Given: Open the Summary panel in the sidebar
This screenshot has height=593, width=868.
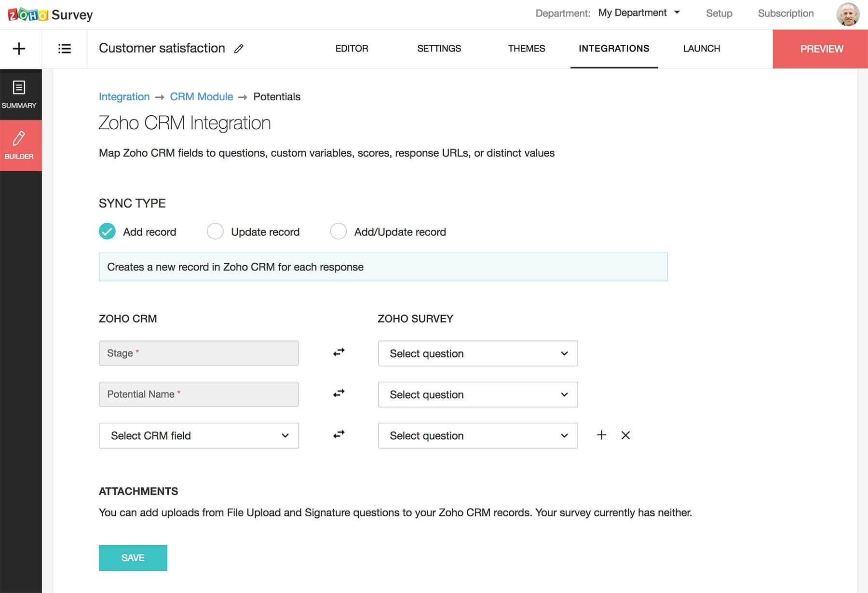Looking at the screenshot, I should [x=20, y=95].
